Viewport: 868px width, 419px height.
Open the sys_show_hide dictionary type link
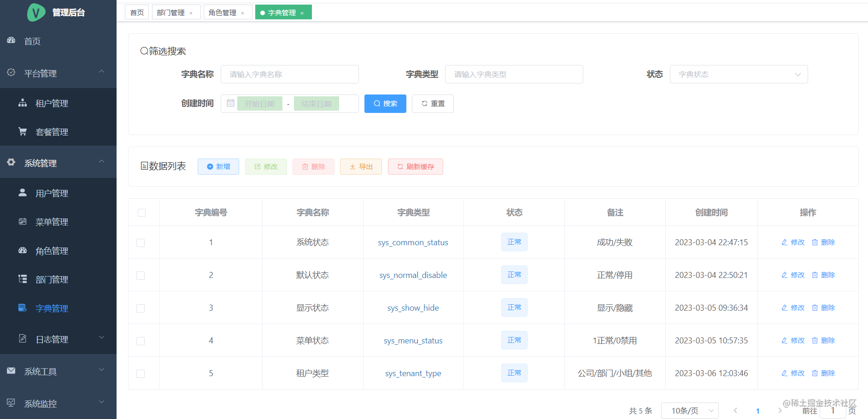click(413, 307)
